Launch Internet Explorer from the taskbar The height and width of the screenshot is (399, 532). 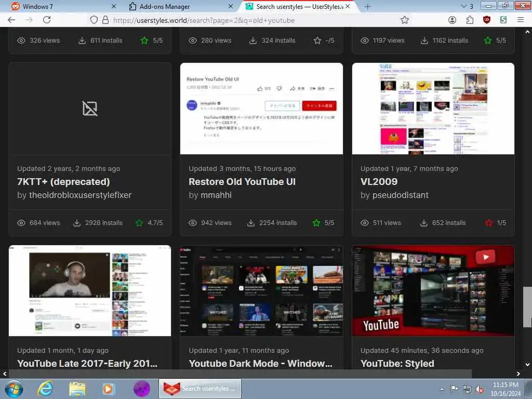(x=45, y=389)
